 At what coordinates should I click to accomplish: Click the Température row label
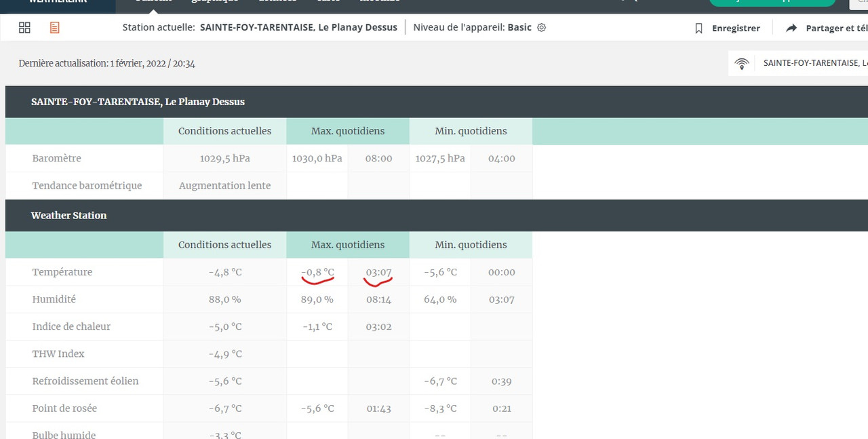point(62,272)
